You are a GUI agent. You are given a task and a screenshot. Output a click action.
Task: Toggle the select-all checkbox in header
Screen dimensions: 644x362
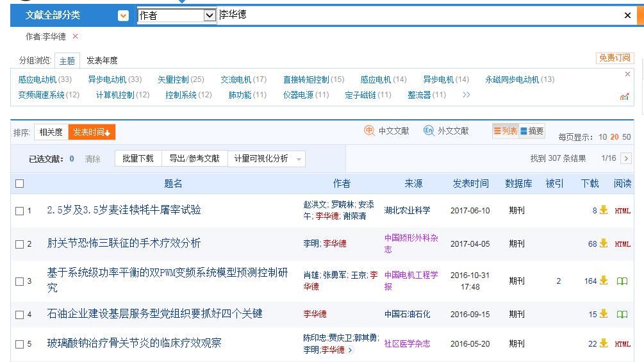tap(19, 183)
